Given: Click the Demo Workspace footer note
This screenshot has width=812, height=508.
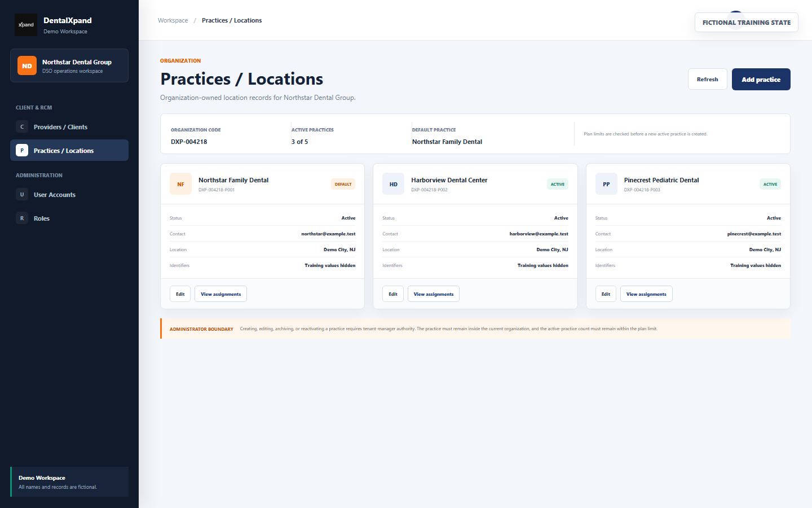Looking at the screenshot, I should [x=69, y=482].
